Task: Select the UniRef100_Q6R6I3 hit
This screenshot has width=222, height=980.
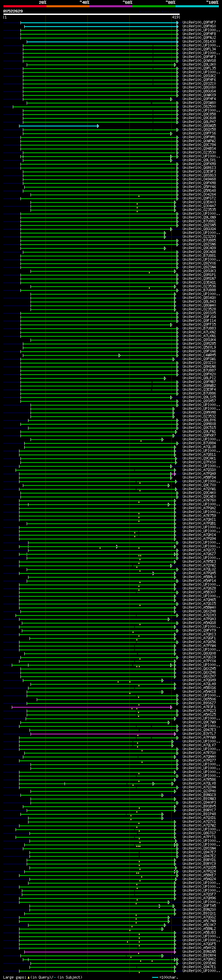Action: click(x=199, y=168)
